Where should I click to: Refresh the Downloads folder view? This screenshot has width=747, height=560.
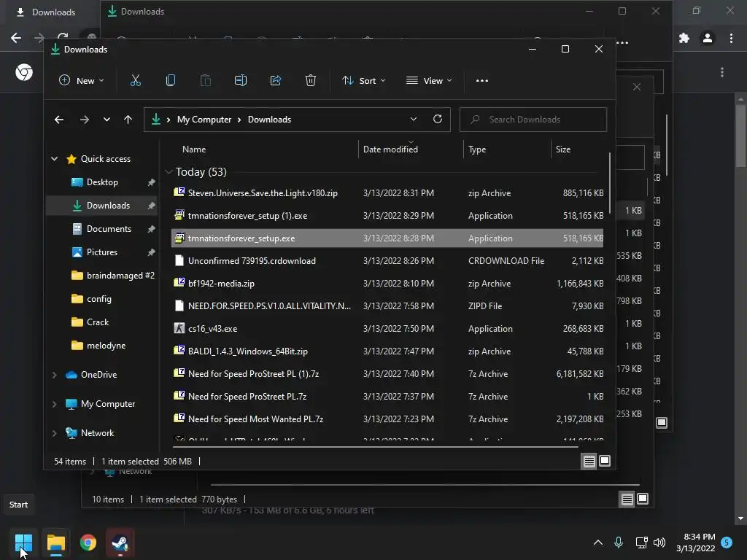click(438, 119)
